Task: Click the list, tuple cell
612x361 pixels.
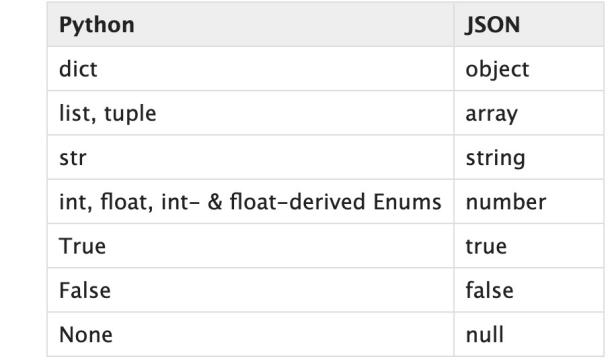Action: pyautogui.click(x=251, y=113)
